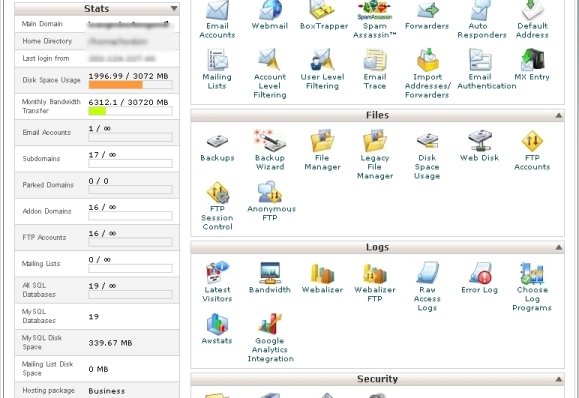Open Webalizer FTP stats

pyautogui.click(x=374, y=282)
